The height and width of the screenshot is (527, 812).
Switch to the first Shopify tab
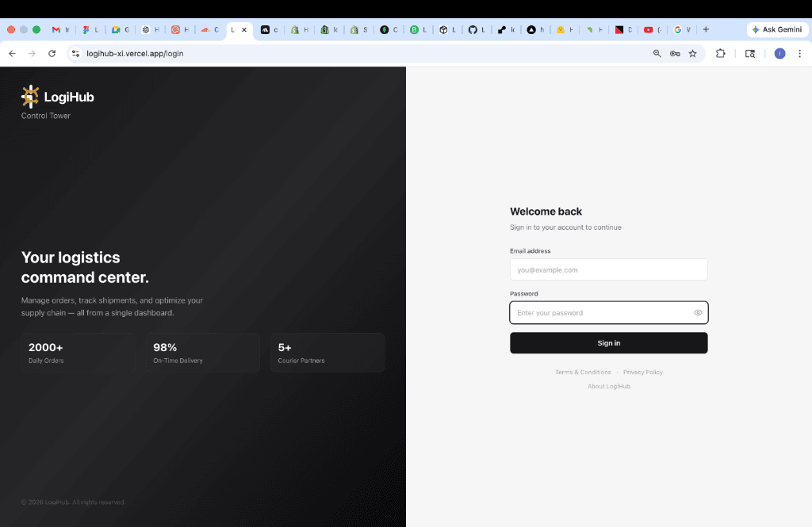[300, 30]
